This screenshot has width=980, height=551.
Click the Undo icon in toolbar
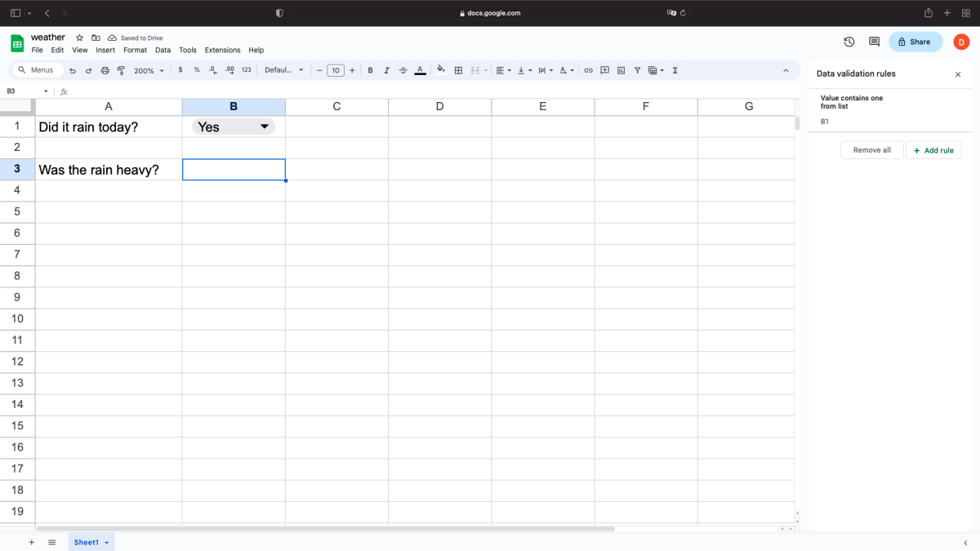click(x=73, y=71)
